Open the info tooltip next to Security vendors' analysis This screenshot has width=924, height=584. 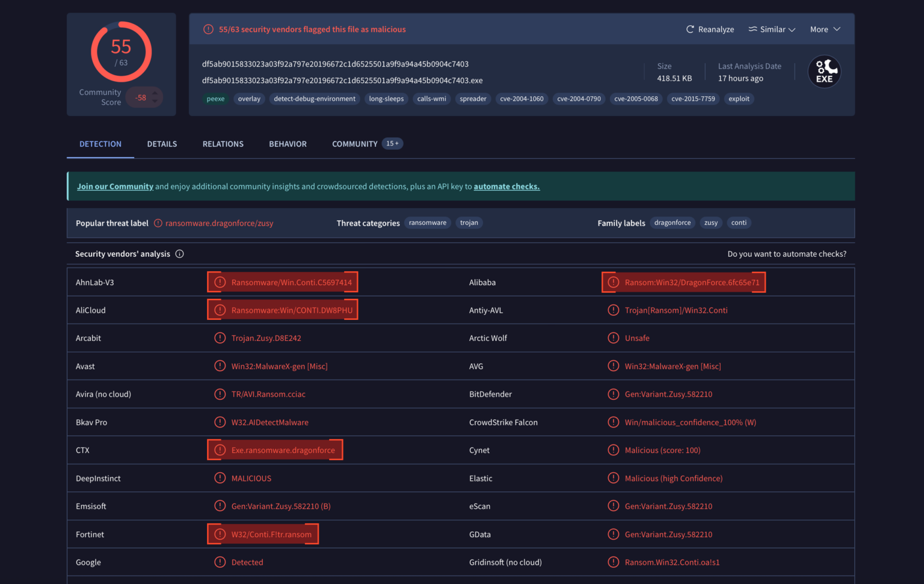179,254
